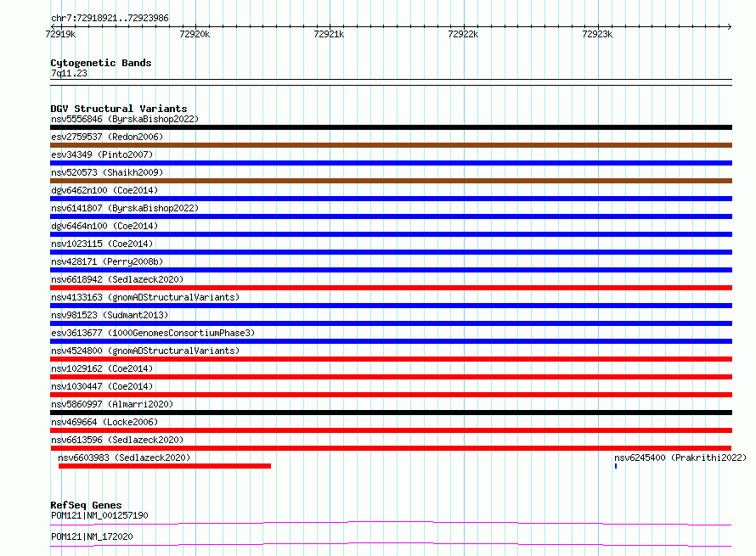Select the 7q11.23 band label
Image resolution: width=756 pixels, height=556 pixels.
[x=69, y=73]
